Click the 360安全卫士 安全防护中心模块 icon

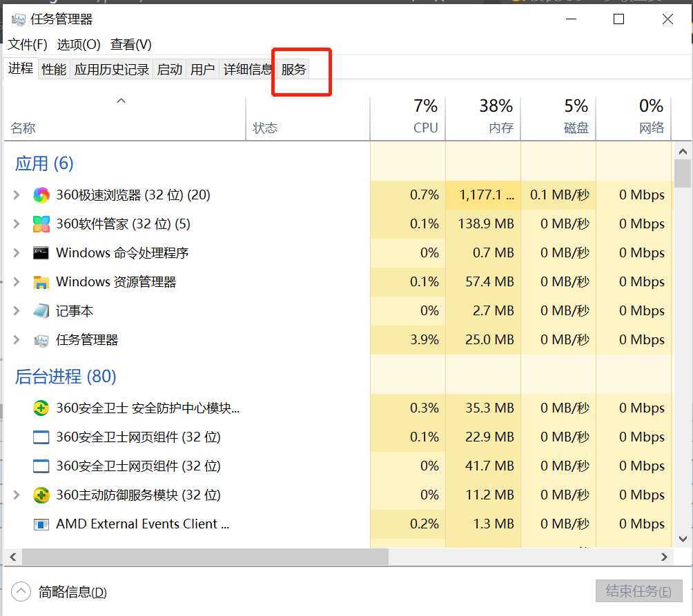pos(41,408)
